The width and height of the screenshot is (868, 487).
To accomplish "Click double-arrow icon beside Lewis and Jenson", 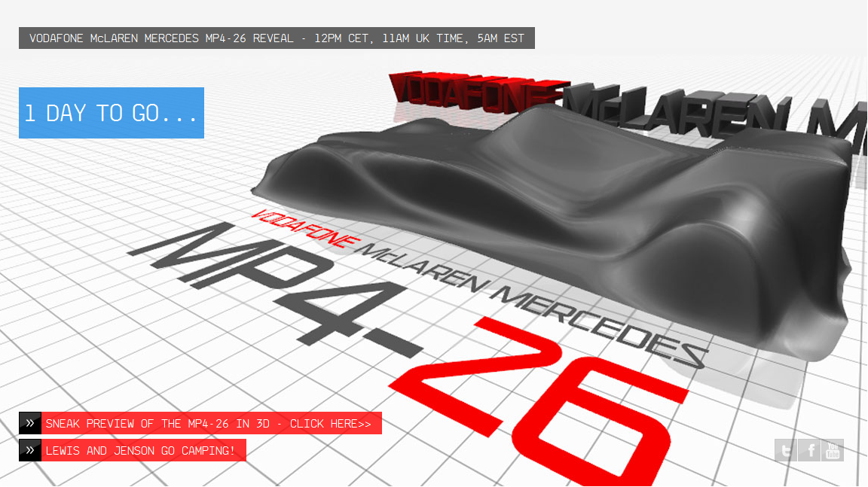I will [30, 450].
